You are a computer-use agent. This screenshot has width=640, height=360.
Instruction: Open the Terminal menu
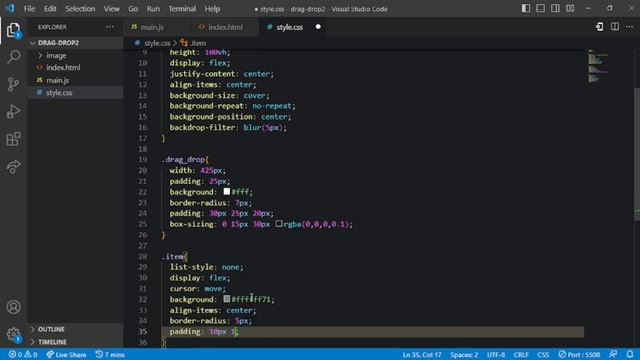(182, 9)
